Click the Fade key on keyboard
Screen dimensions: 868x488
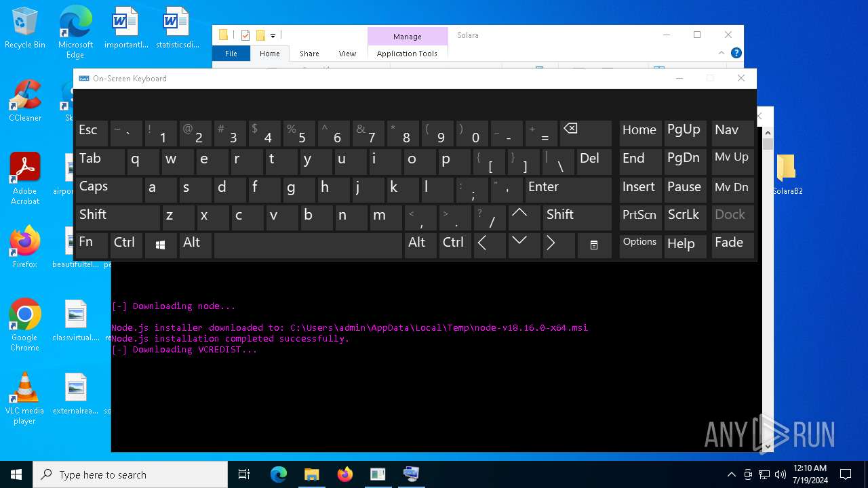pyautogui.click(x=732, y=245)
